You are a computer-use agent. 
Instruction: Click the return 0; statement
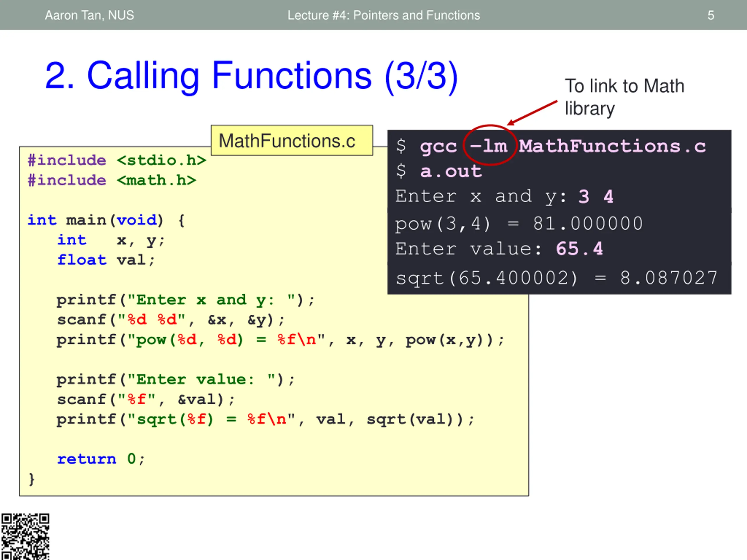(x=101, y=459)
